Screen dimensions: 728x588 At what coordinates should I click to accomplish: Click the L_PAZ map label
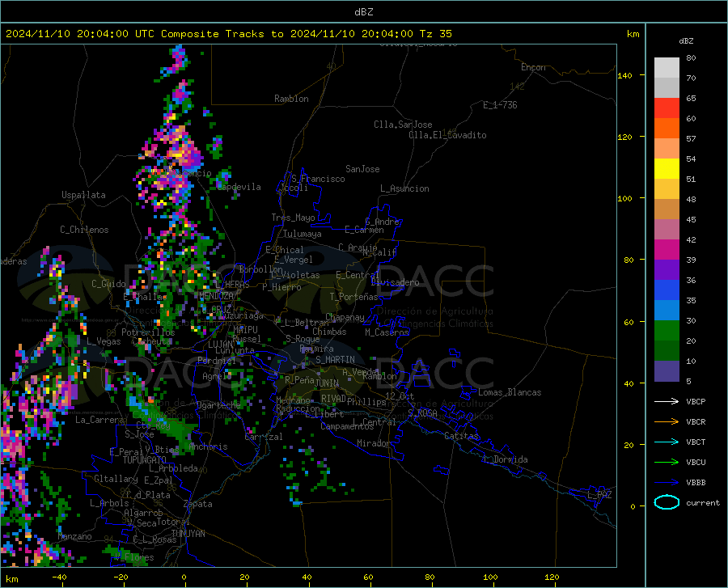point(599,495)
